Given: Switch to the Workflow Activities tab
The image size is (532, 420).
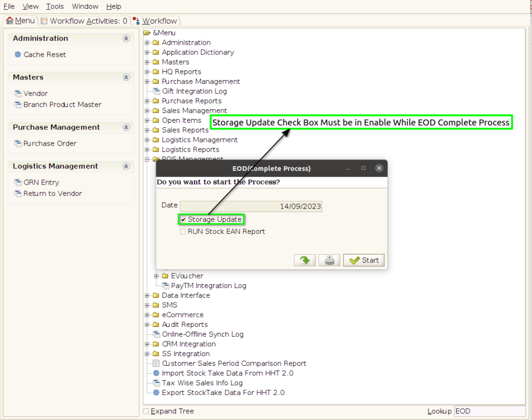Looking at the screenshot, I should click(x=84, y=21).
